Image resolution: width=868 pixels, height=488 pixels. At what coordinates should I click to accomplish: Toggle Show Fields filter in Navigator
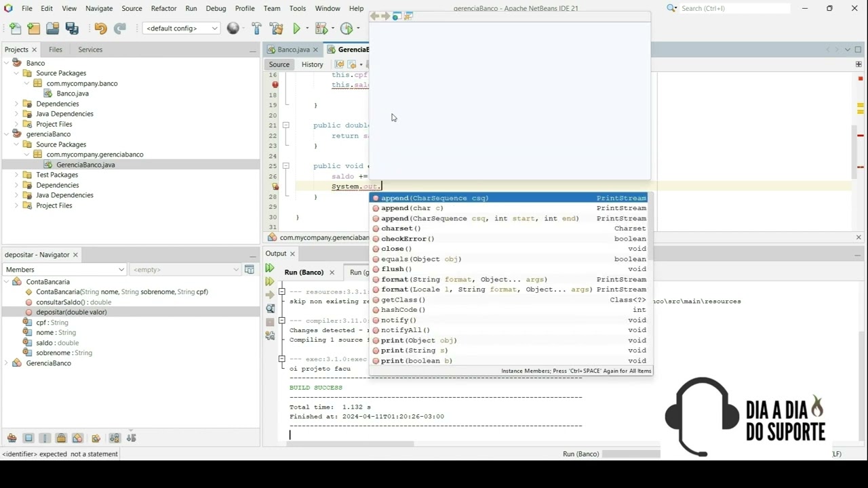pos(28,439)
